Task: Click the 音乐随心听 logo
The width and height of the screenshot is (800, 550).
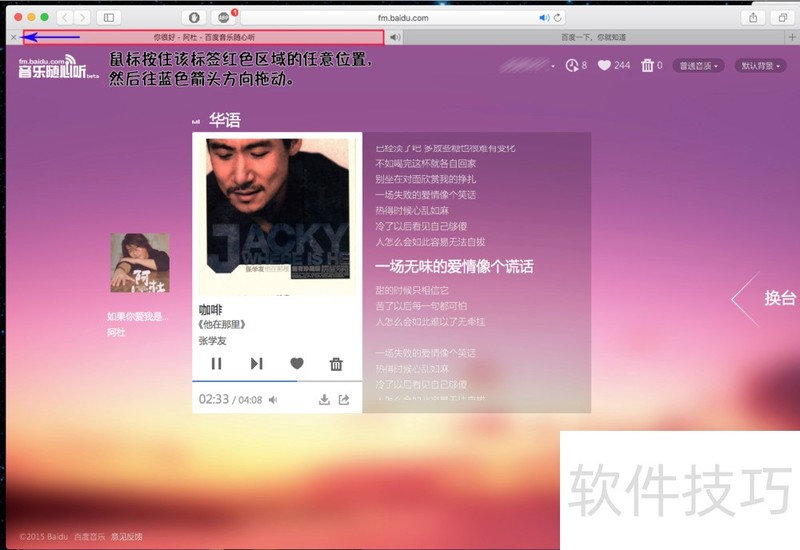Action: coord(57,67)
